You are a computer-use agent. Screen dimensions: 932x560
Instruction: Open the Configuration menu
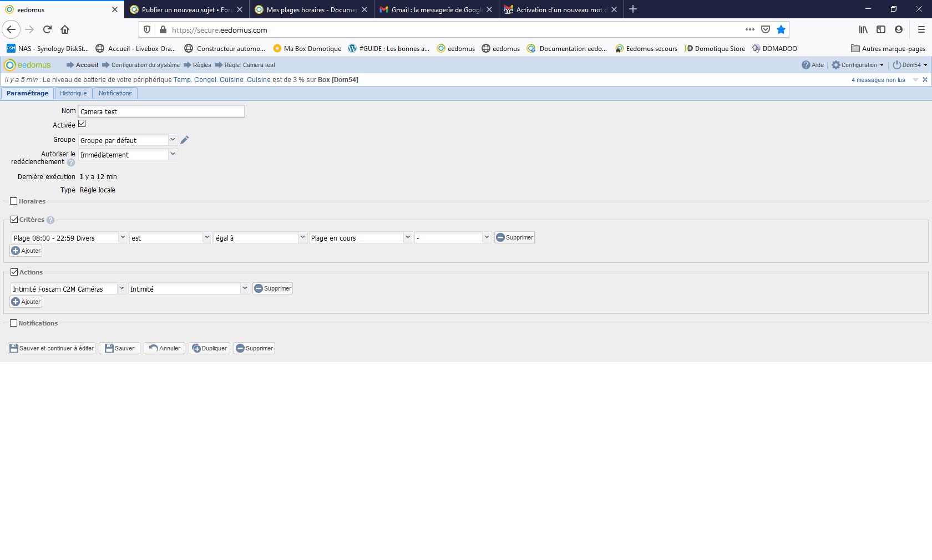858,65
